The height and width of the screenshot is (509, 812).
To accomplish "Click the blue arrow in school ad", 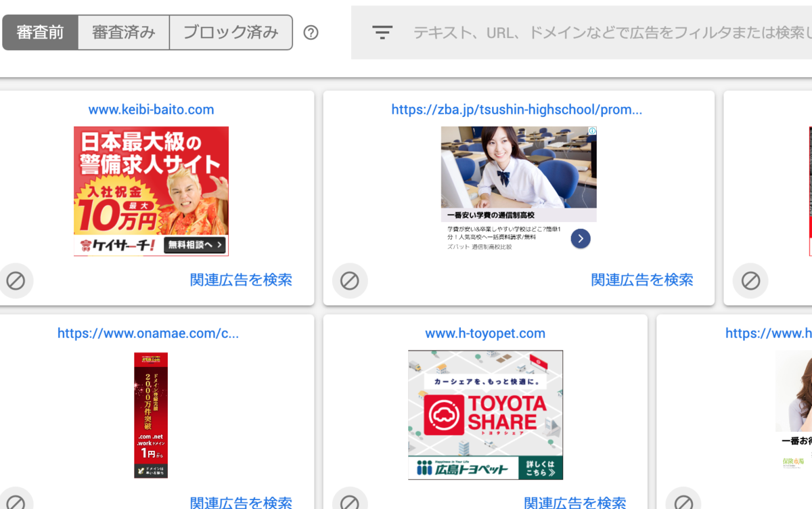I will [581, 238].
